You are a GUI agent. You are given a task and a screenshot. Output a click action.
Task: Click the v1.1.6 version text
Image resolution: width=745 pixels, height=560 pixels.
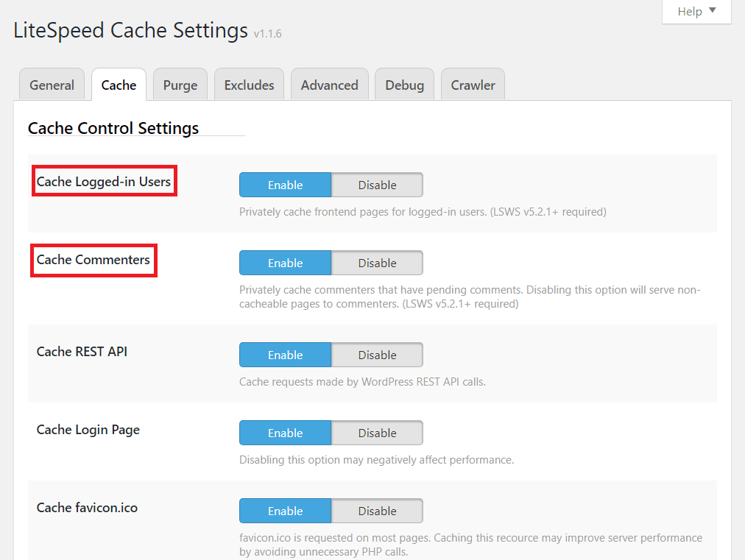[x=267, y=34]
